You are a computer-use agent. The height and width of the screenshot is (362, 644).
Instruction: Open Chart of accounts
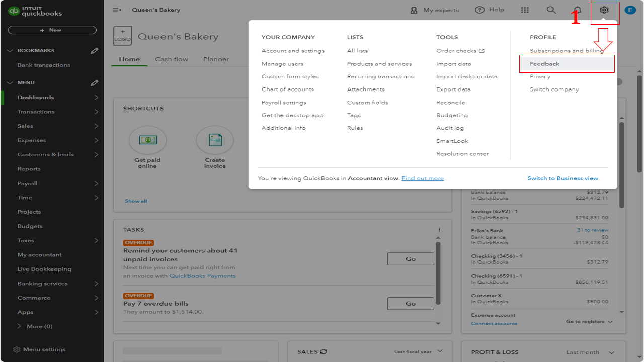point(287,89)
